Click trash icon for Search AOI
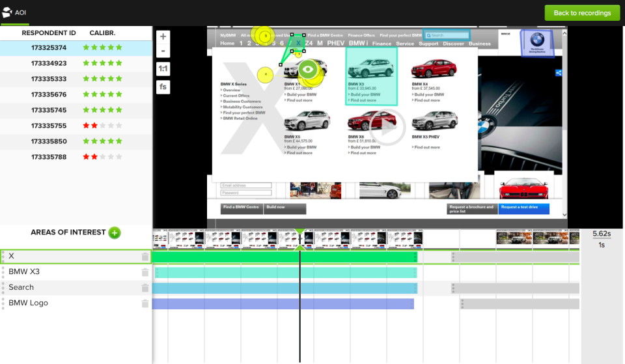 145,288
